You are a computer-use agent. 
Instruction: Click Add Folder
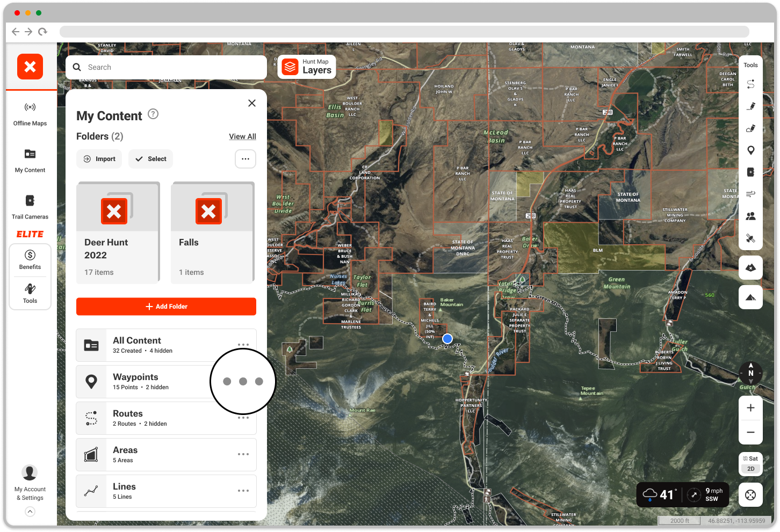pyautogui.click(x=166, y=307)
